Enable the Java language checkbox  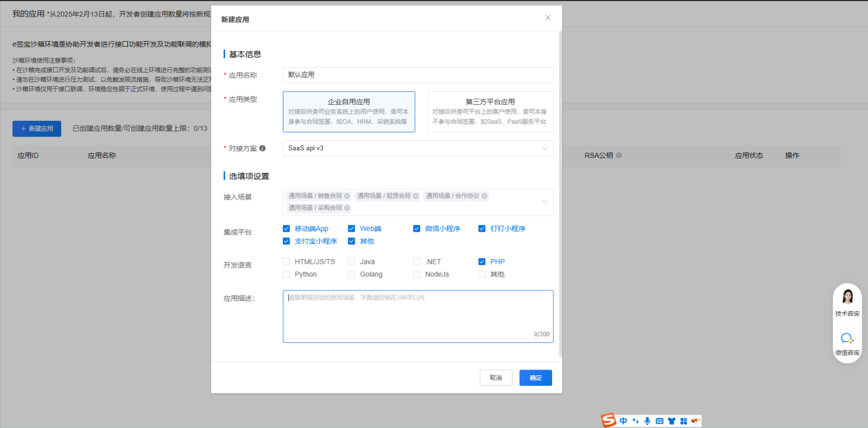click(351, 261)
